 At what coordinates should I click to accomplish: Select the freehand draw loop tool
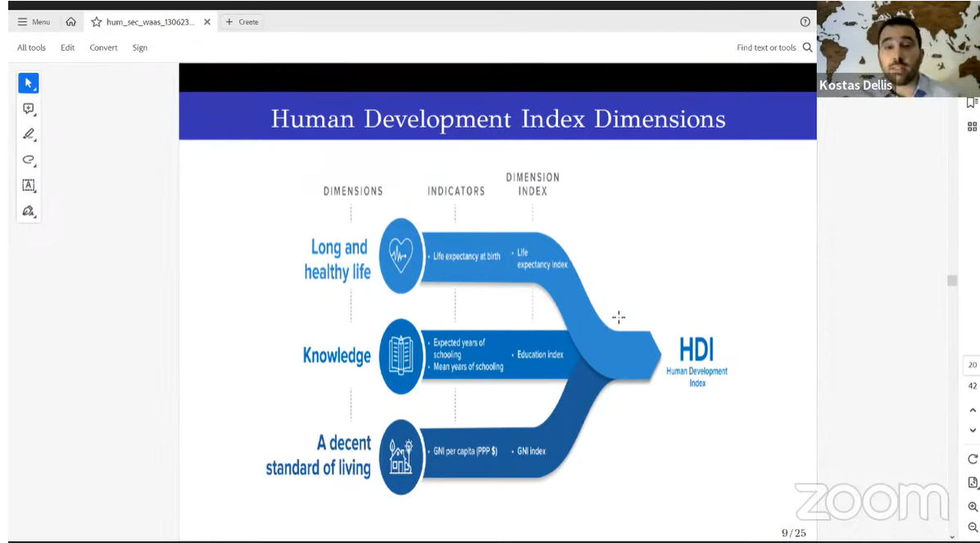pyautogui.click(x=28, y=160)
